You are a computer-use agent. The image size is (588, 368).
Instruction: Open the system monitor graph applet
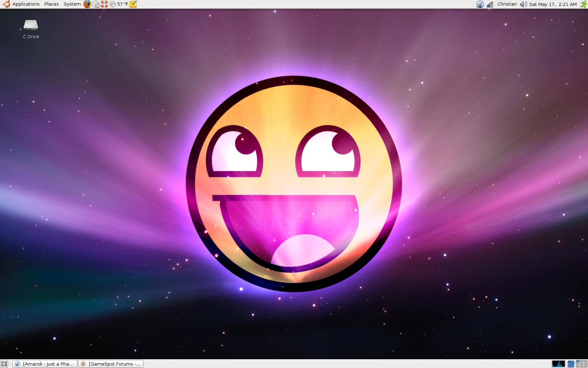pyautogui.click(x=559, y=364)
